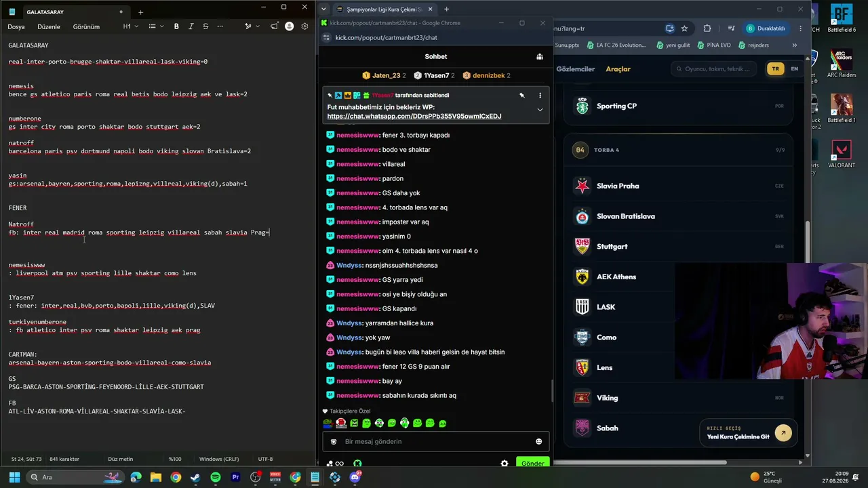The height and width of the screenshot is (488, 868).
Task: Expand the pinned message chevron
Action: coord(540,110)
